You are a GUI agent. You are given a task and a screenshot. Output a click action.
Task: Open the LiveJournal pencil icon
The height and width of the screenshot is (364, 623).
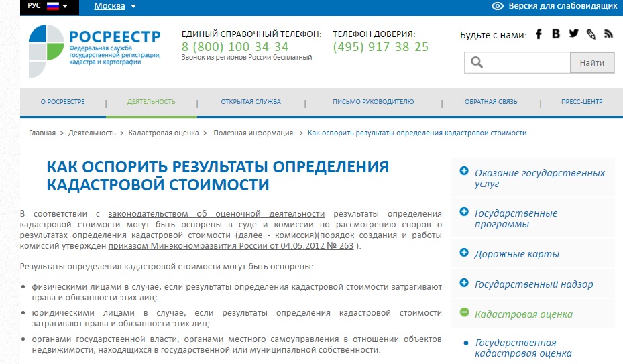click(591, 34)
